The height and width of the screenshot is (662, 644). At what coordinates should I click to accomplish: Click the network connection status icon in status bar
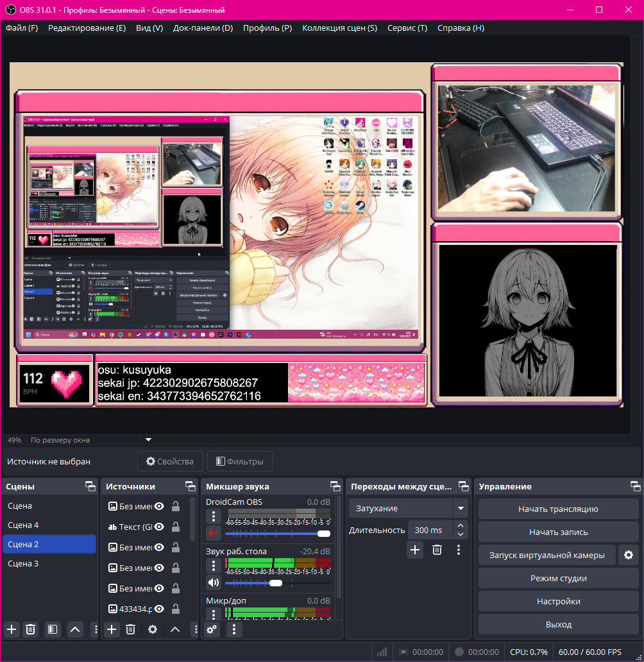coord(382,652)
